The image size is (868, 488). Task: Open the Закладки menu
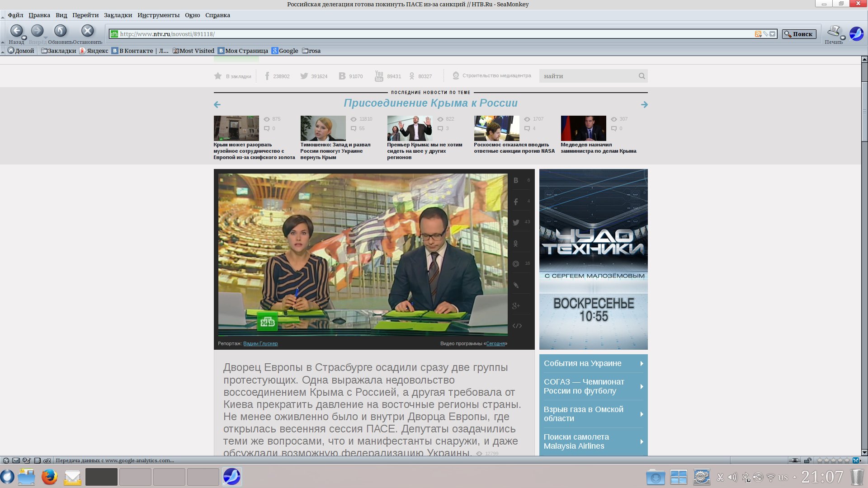pos(118,15)
